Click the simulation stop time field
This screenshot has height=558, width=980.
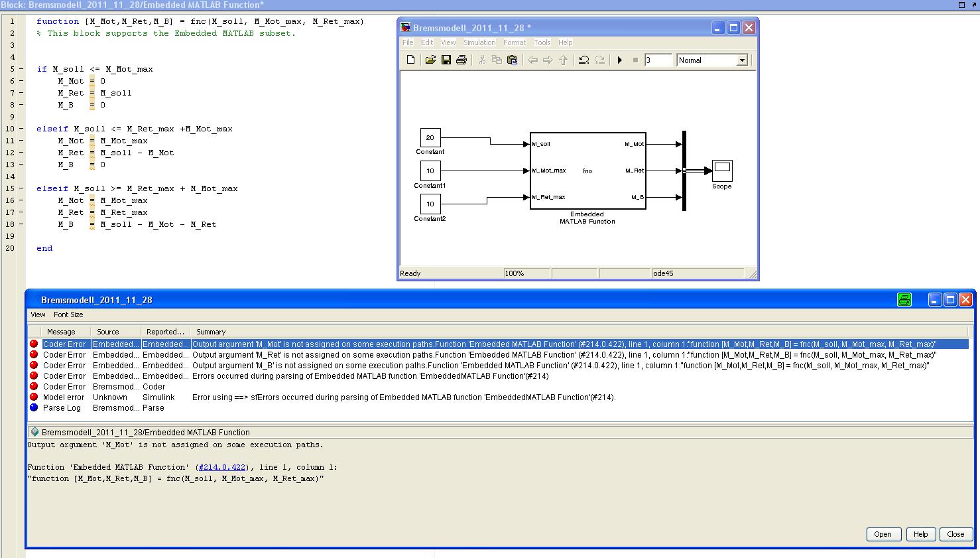coord(657,60)
